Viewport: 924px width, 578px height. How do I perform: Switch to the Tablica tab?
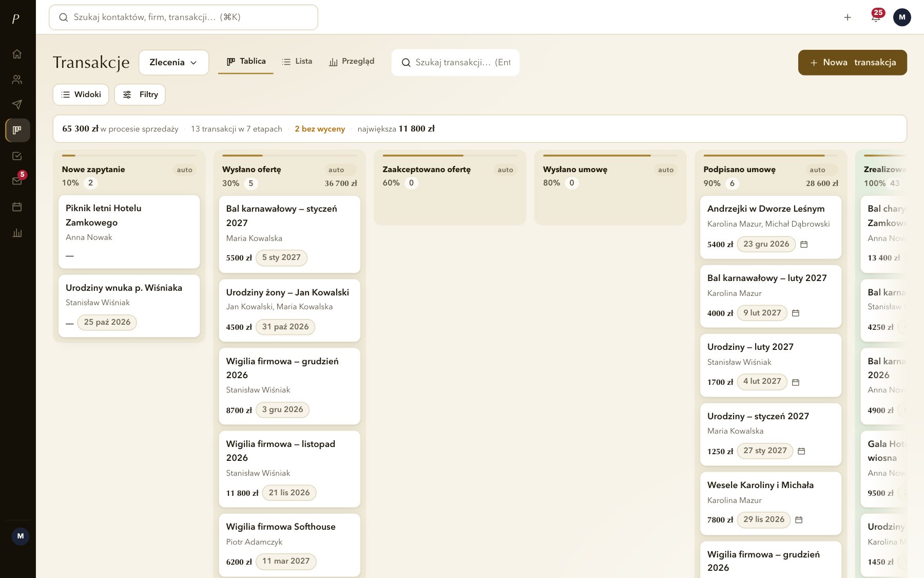[x=246, y=62]
